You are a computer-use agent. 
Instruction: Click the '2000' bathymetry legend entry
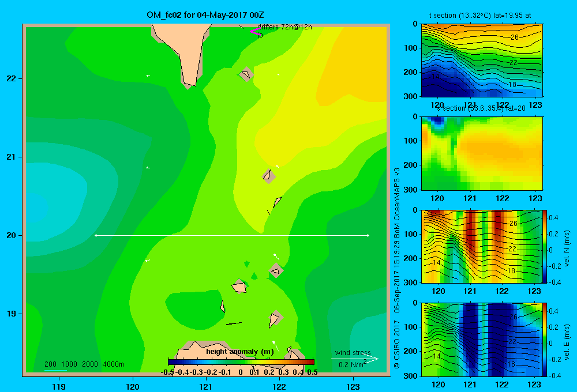tap(90, 364)
